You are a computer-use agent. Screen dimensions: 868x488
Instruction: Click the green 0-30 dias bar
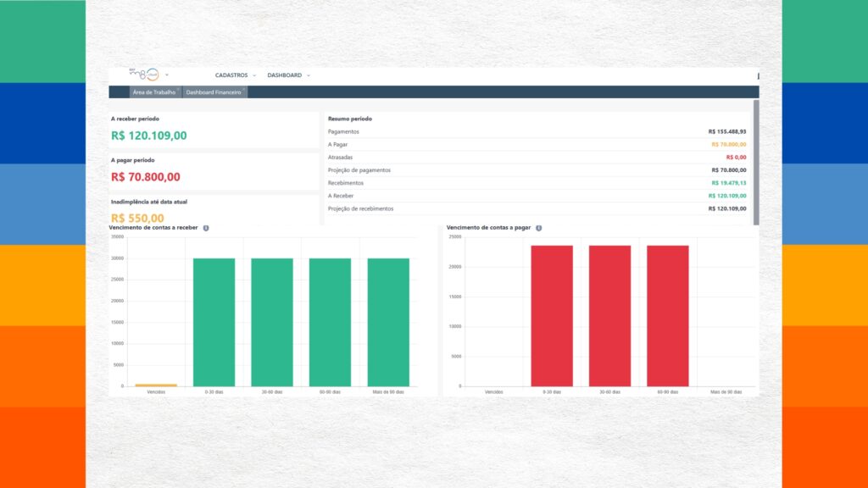[214, 322]
